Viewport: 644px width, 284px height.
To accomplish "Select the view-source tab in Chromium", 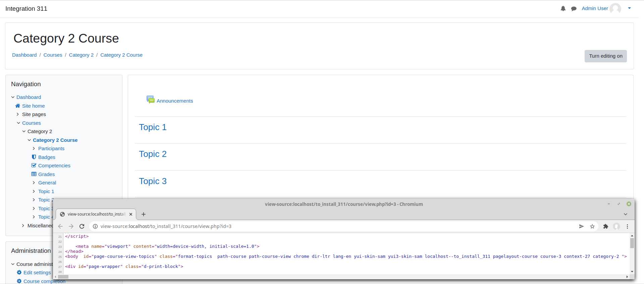I will 96,214.
